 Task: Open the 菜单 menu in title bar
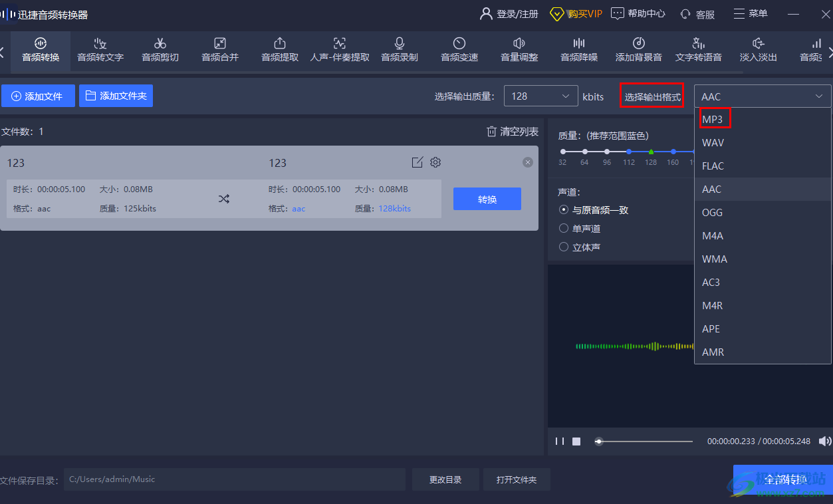(x=751, y=13)
